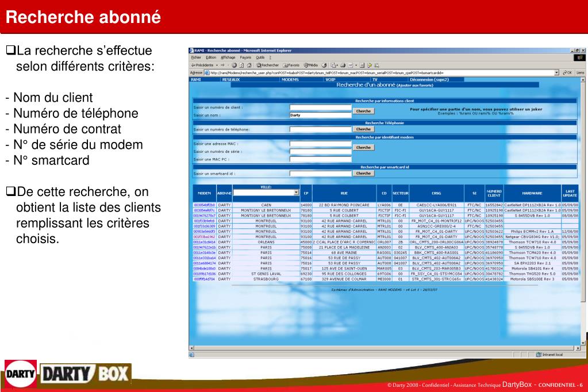The height and width of the screenshot is (392, 588).
Task: Open the Favoris menu in menu bar
Action: 245,57
